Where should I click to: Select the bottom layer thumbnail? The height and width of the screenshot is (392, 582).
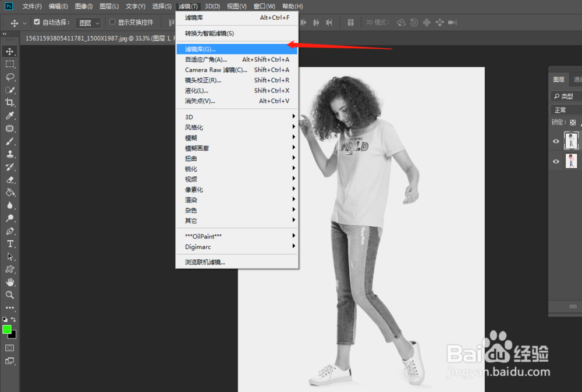pyautogui.click(x=571, y=161)
